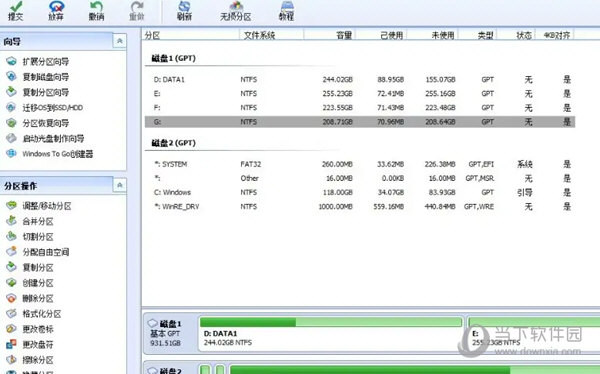The height and width of the screenshot is (374, 600).
Task: Click the 提交 (Apply) checkmark icon
Action: pos(16,7)
